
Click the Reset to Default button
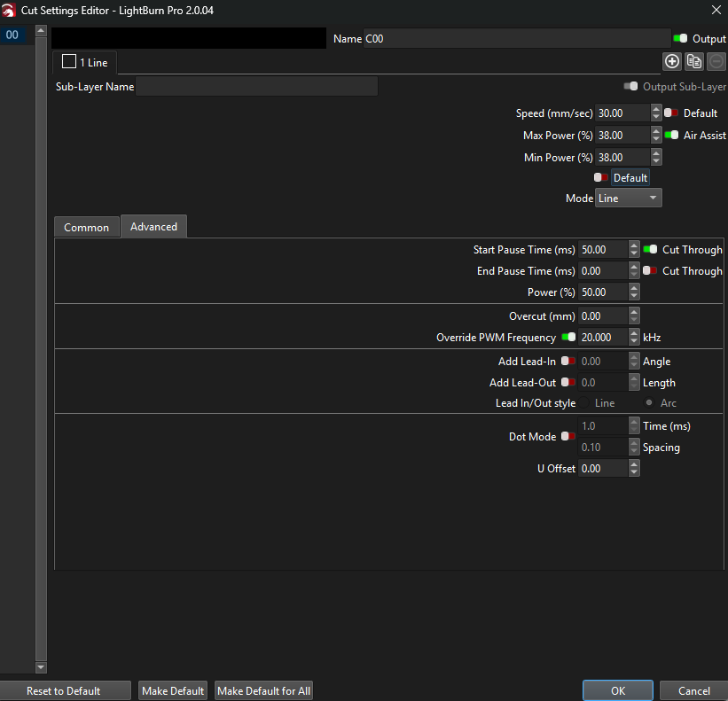coord(64,691)
